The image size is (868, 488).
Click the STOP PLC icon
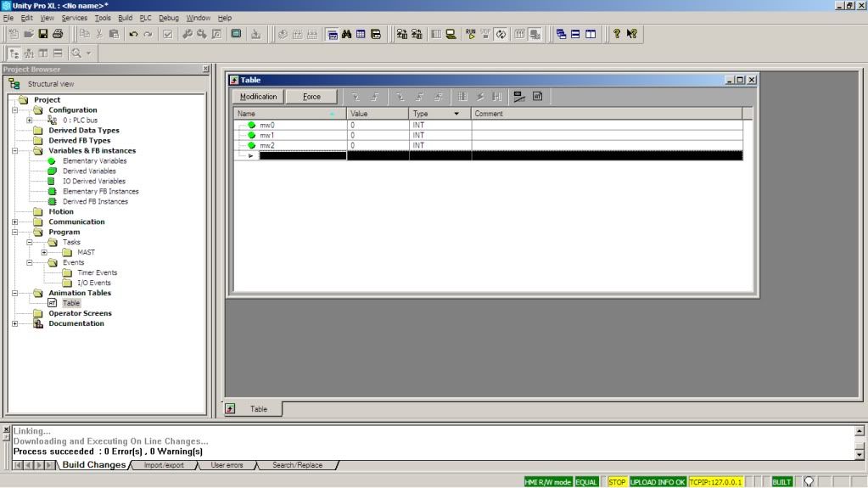click(485, 34)
